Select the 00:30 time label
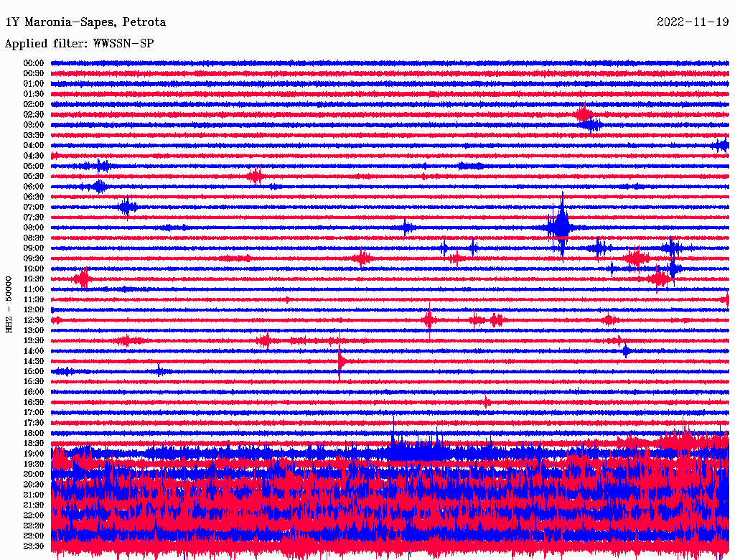 click(x=34, y=73)
